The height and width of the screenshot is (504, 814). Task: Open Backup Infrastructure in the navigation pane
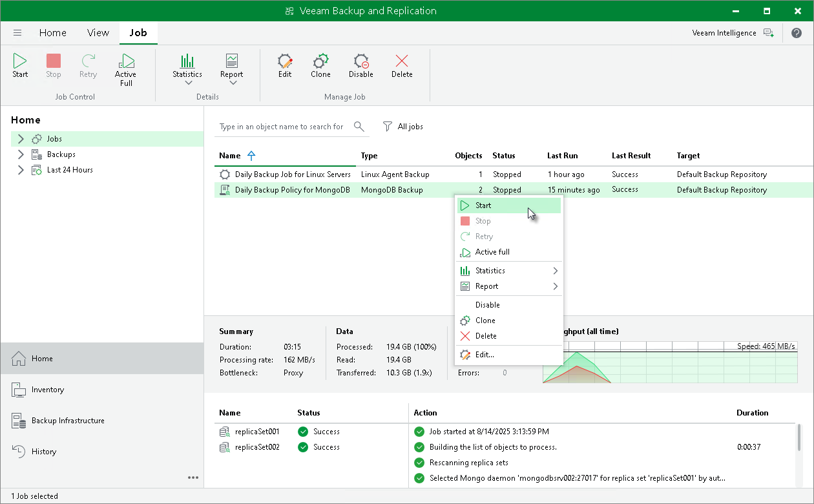pos(67,420)
